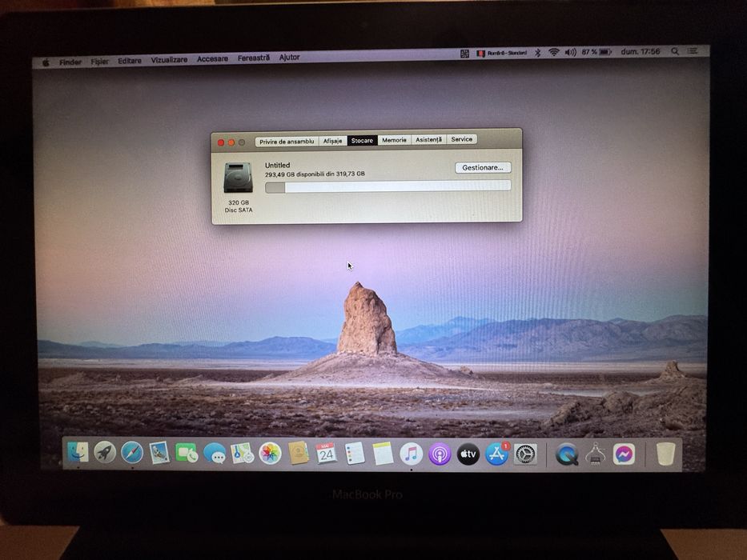Open FaceTime in the Dock
This screenshot has height=560, width=747.
[x=187, y=453]
